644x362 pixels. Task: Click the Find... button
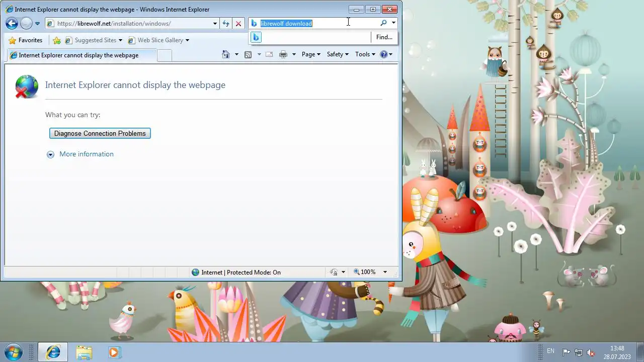(384, 37)
